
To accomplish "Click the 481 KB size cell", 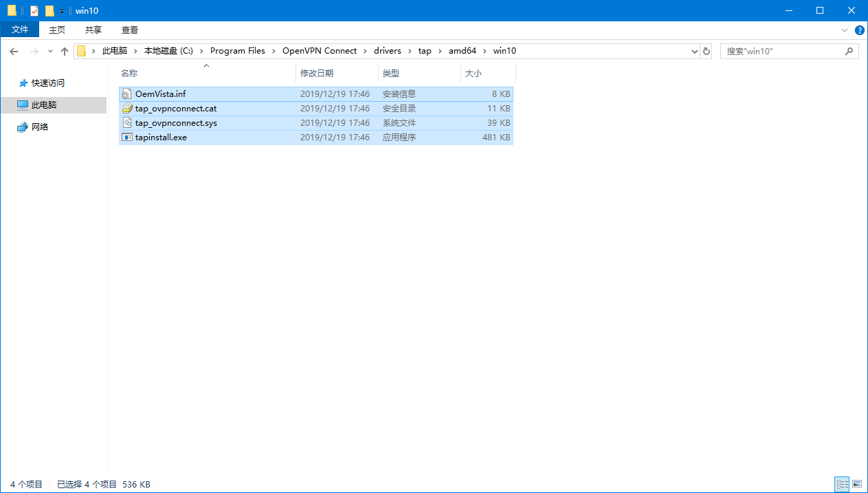I will [496, 138].
